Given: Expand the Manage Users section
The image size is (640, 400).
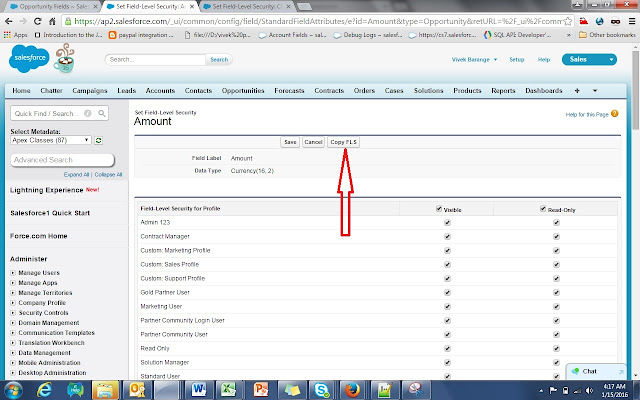Looking at the screenshot, I should (13, 273).
